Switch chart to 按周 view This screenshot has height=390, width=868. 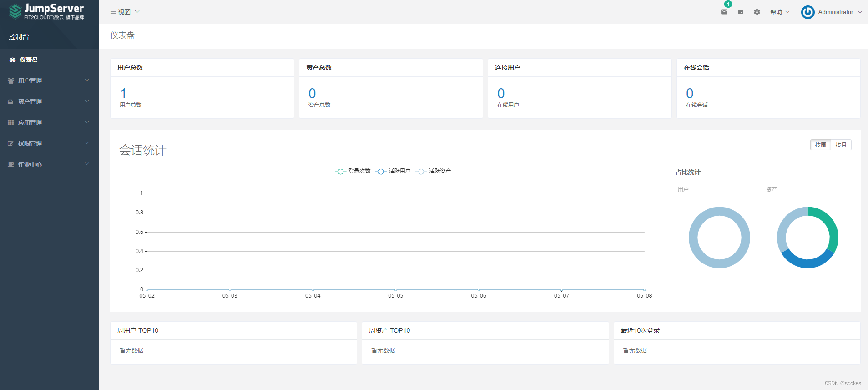tap(821, 145)
